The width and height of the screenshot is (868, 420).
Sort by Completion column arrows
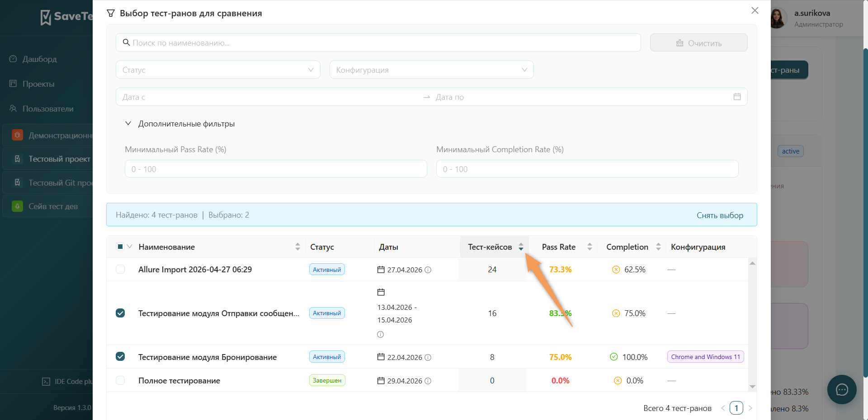pyautogui.click(x=658, y=247)
